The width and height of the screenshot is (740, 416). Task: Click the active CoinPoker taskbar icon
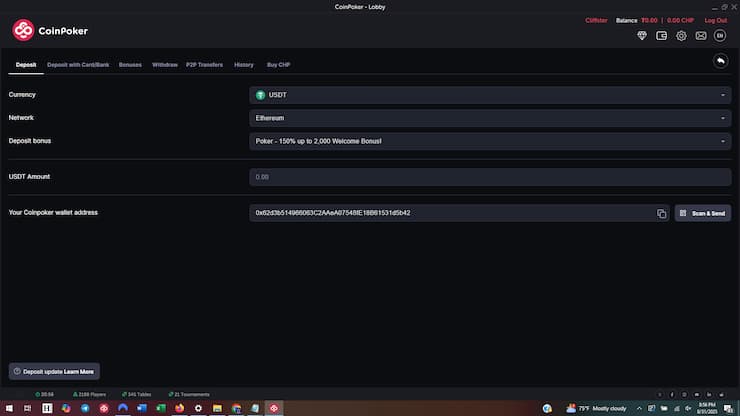tap(274, 408)
